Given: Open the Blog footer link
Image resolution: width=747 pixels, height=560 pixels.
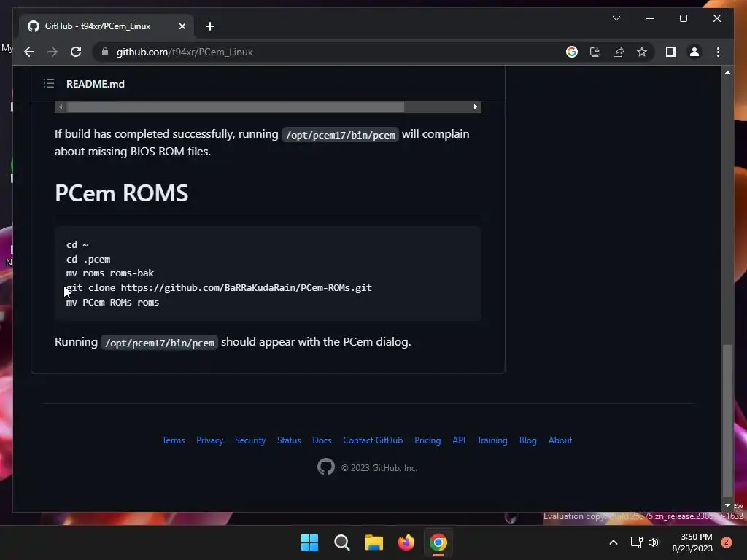Looking at the screenshot, I should pyautogui.click(x=528, y=440).
